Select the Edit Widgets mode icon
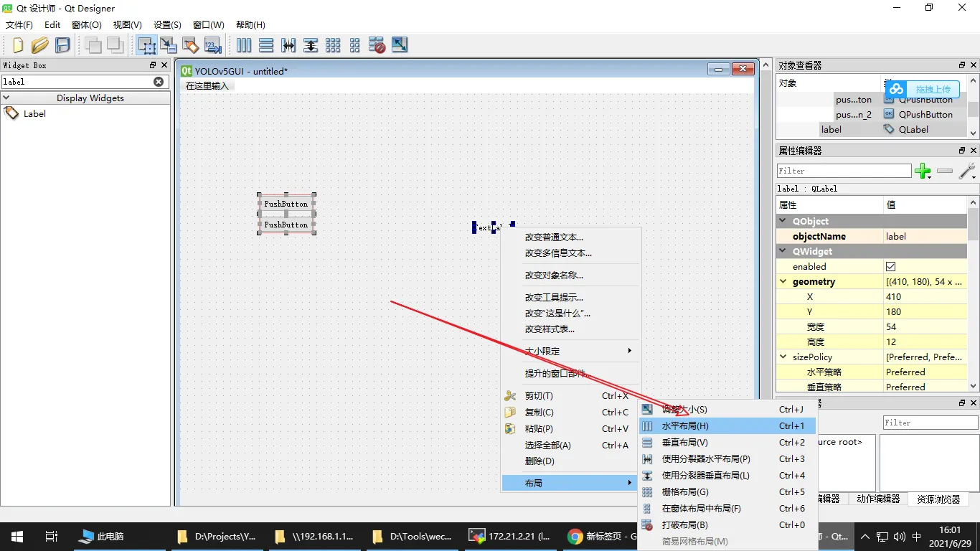The height and width of the screenshot is (551, 980). click(x=146, y=45)
